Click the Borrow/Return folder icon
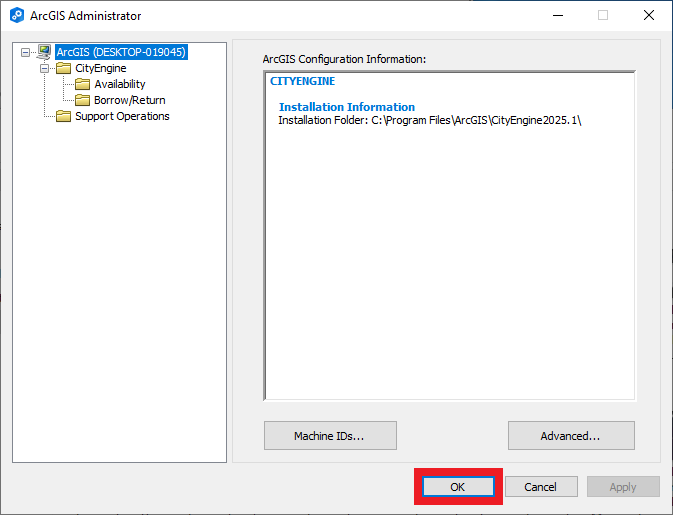Image resolution: width=673 pixels, height=515 pixels. (83, 100)
